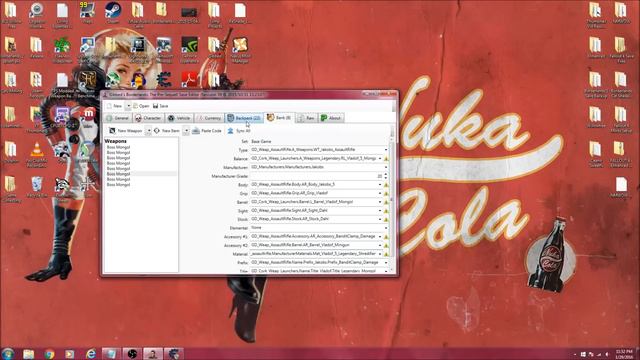This screenshot has width=640, height=360.
Task: Launch Google Chrome from the taskbar
Action: pos(49,354)
